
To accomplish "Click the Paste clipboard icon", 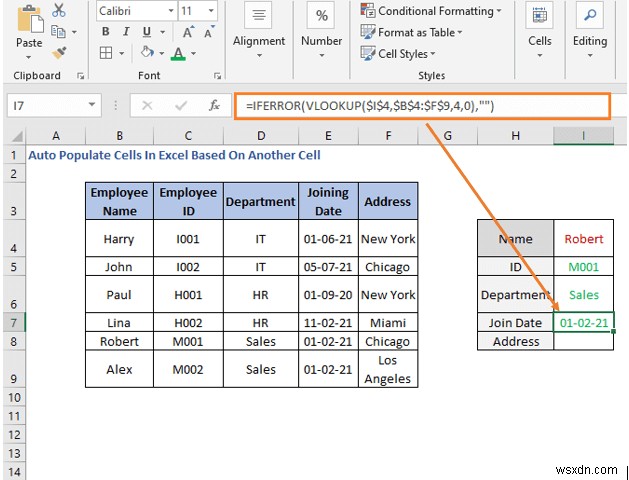I will (29, 20).
